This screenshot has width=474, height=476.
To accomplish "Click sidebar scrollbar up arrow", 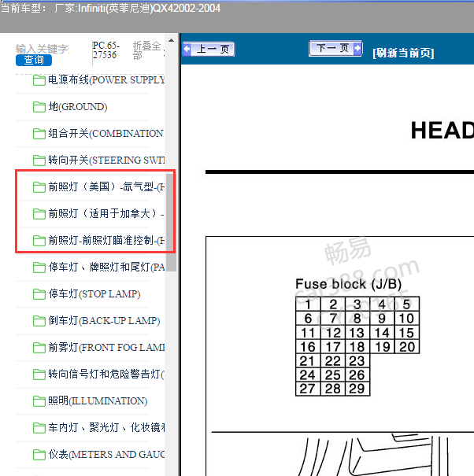I will pos(171,40).
